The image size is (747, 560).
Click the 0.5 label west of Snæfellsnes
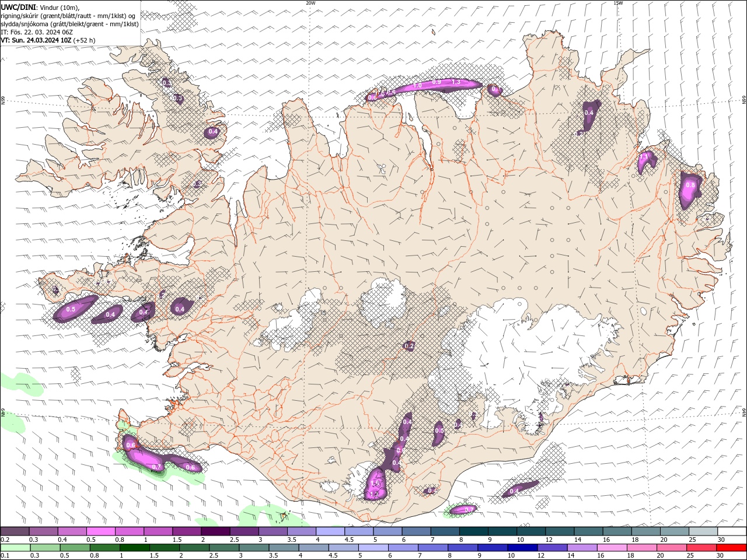point(71,309)
